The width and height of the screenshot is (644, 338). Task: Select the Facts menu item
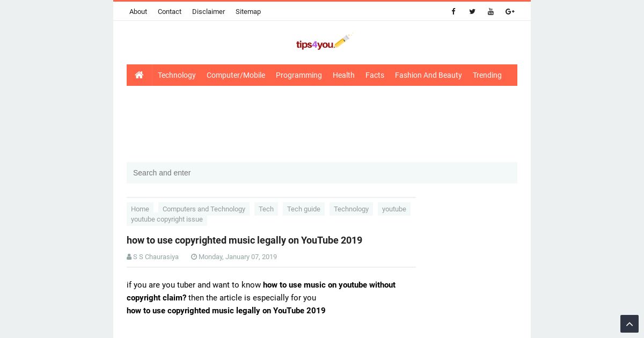pyautogui.click(x=375, y=75)
